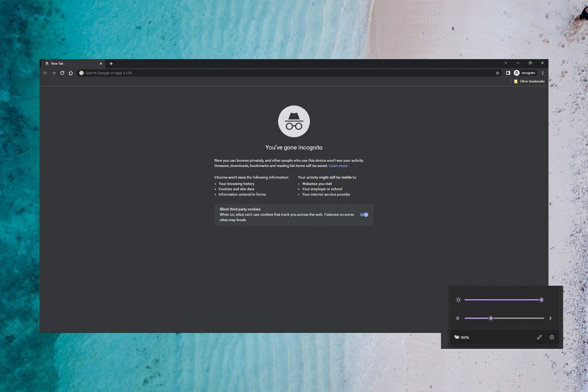Adjust the brightness slider
This screenshot has height=392, width=588.
504,300
